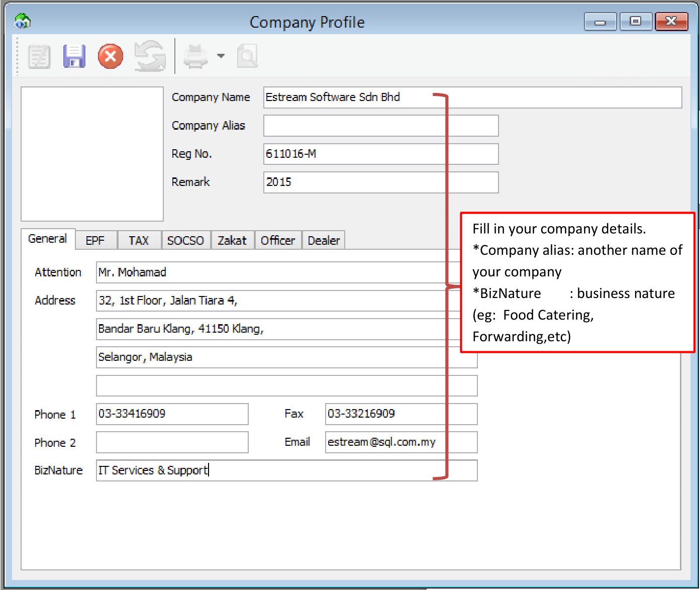
Task: Click the Edit record toolbar icon
Action: [39, 56]
